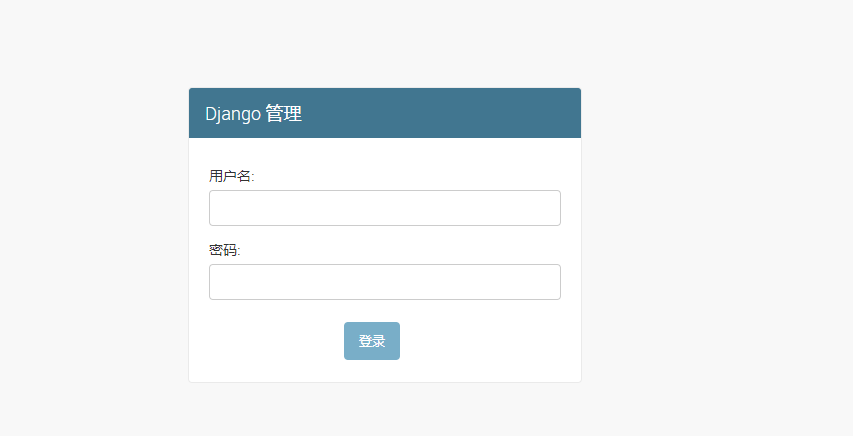Open the Django 管理 header title link
The image size is (853, 436).
[253, 114]
